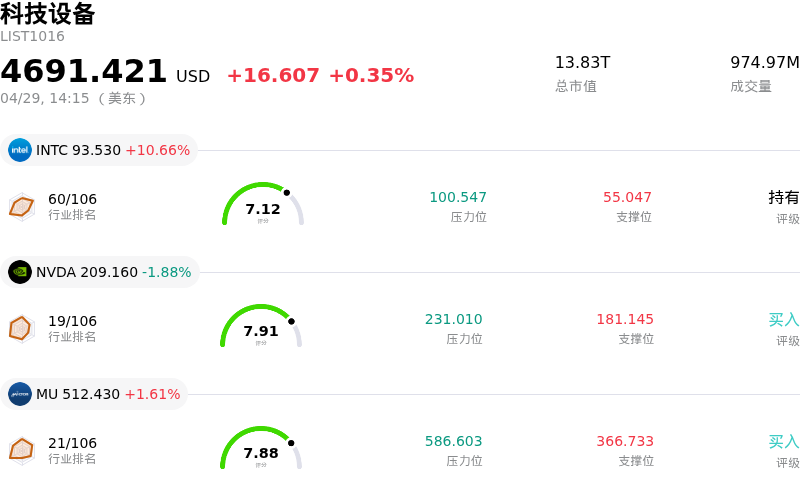The width and height of the screenshot is (800, 488).
Task: Click the INTC 7.12 score gauge
Action: click(x=262, y=205)
